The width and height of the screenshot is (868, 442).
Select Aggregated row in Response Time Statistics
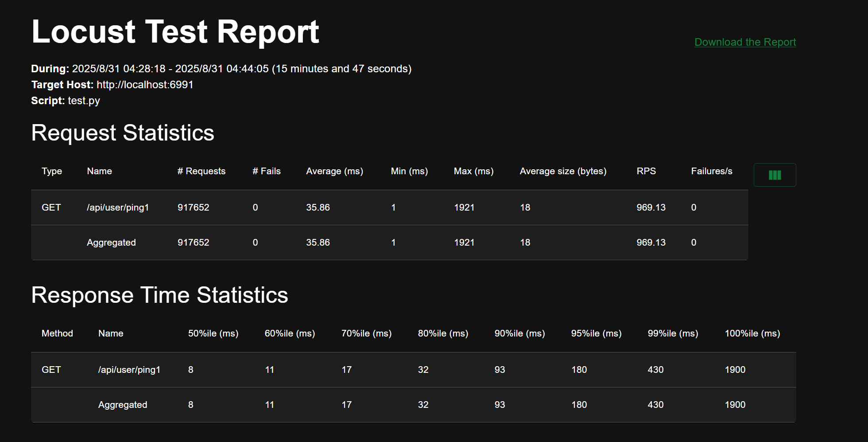123,405
